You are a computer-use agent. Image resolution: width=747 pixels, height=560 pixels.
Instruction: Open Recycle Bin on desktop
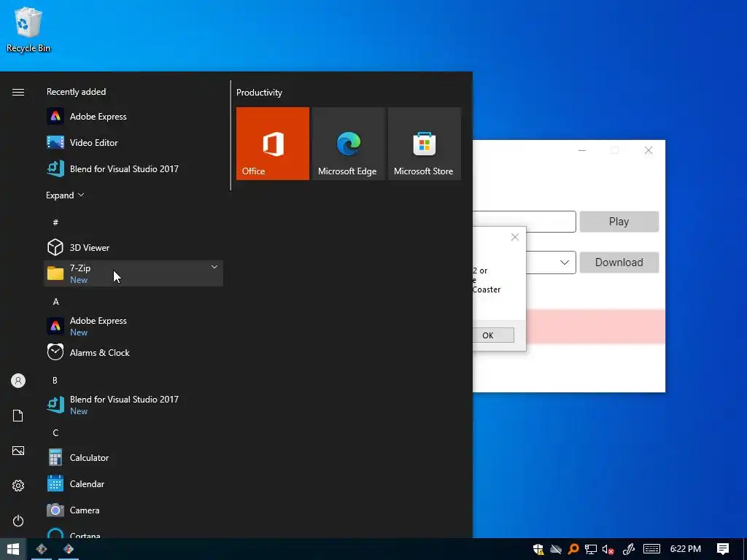28,29
